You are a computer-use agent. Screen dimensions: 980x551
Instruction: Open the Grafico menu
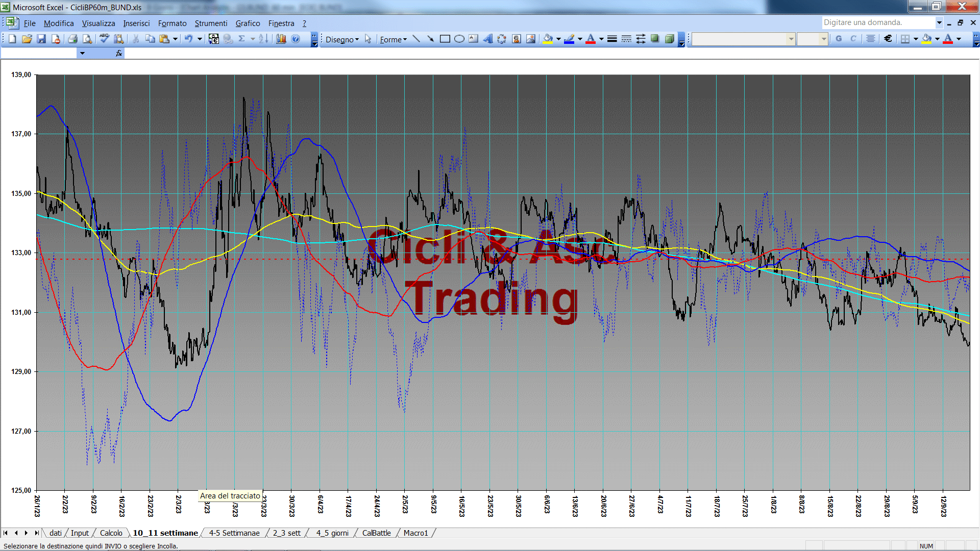pyautogui.click(x=248, y=23)
